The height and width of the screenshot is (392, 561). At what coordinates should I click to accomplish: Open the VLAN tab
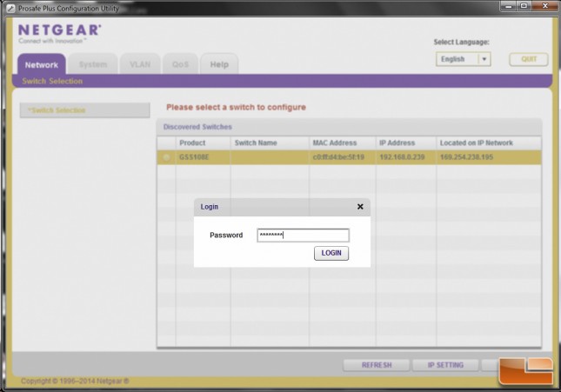point(140,64)
